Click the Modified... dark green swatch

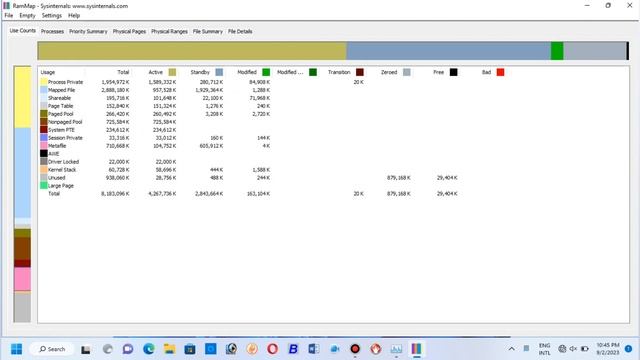[313, 72]
